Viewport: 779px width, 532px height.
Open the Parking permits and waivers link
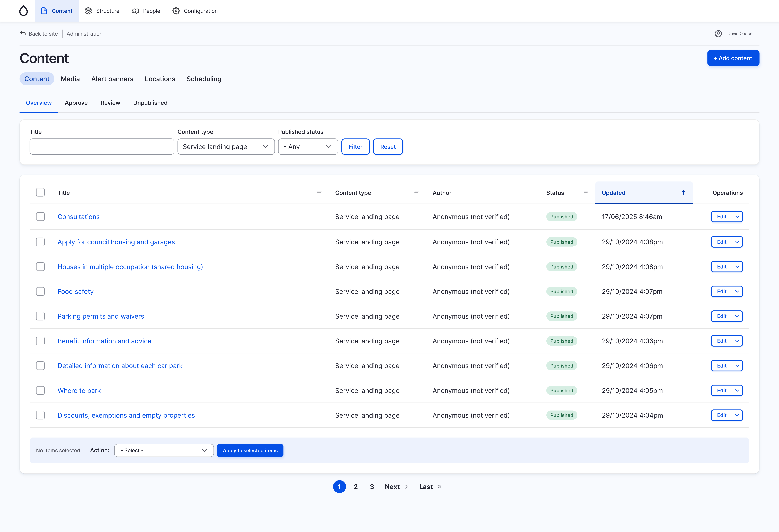click(x=101, y=316)
